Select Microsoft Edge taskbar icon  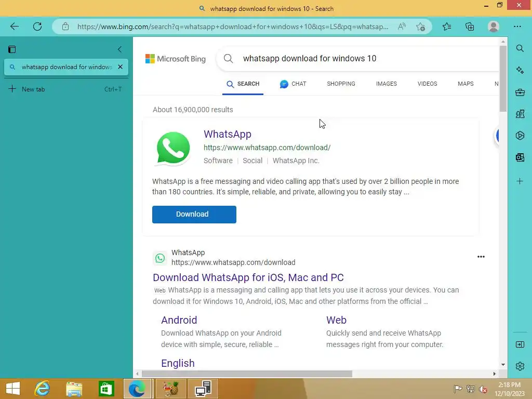pos(138,389)
